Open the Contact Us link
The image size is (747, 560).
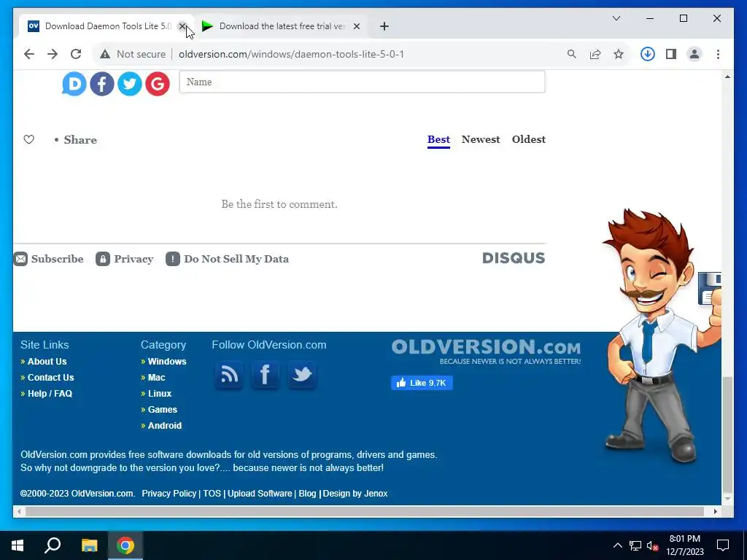[x=50, y=378]
